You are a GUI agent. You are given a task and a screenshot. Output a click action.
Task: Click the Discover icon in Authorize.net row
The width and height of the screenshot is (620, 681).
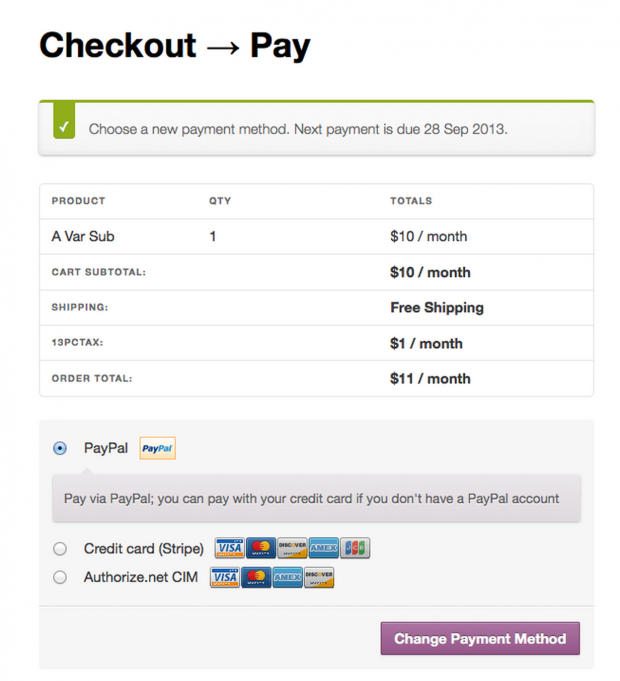click(x=319, y=577)
